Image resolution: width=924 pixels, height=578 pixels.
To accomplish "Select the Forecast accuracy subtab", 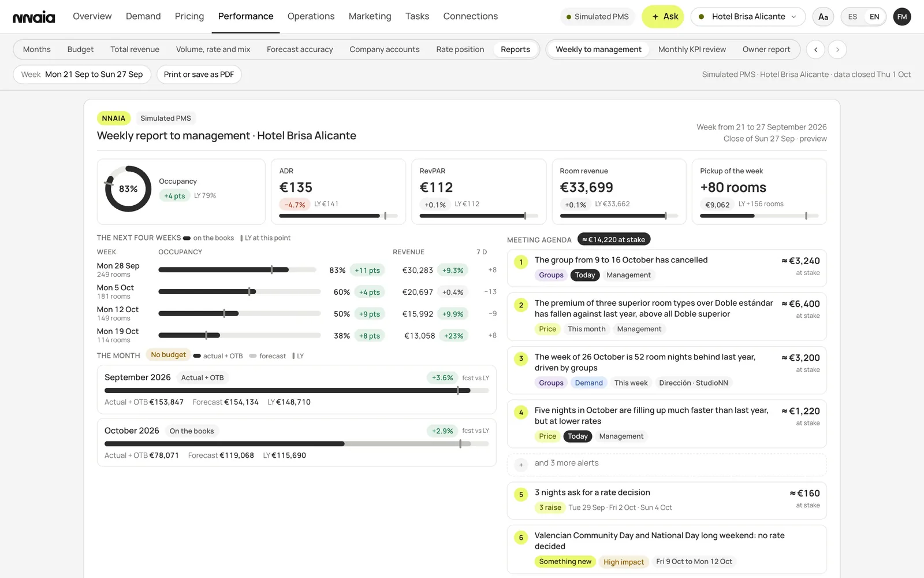I will (300, 50).
